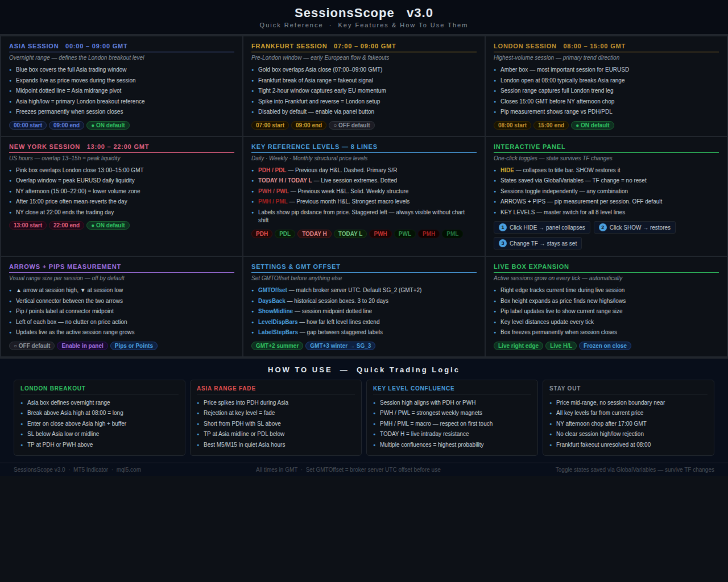Select the PMH level tag
The height and width of the screenshot is (582, 728).
[429, 234]
